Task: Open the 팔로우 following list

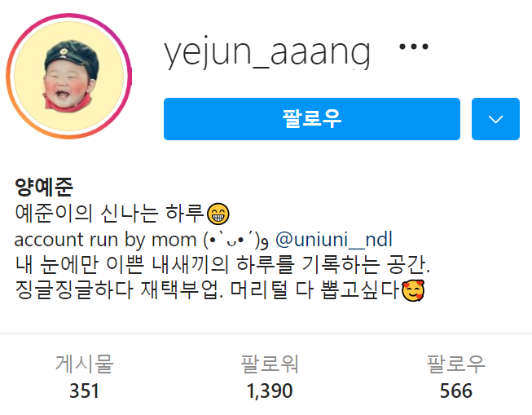Action: coord(455,364)
